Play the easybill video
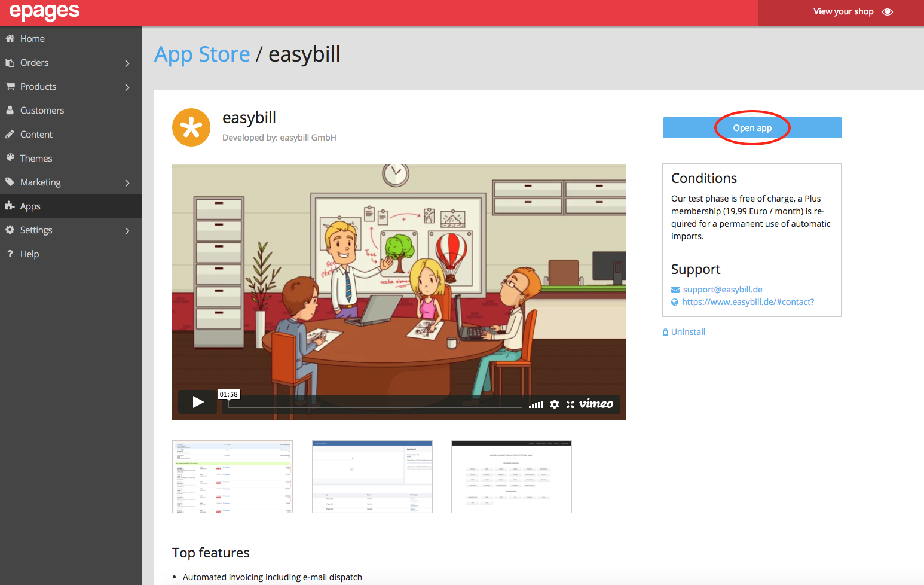The height and width of the screenshot is (585, 924). 198,402
